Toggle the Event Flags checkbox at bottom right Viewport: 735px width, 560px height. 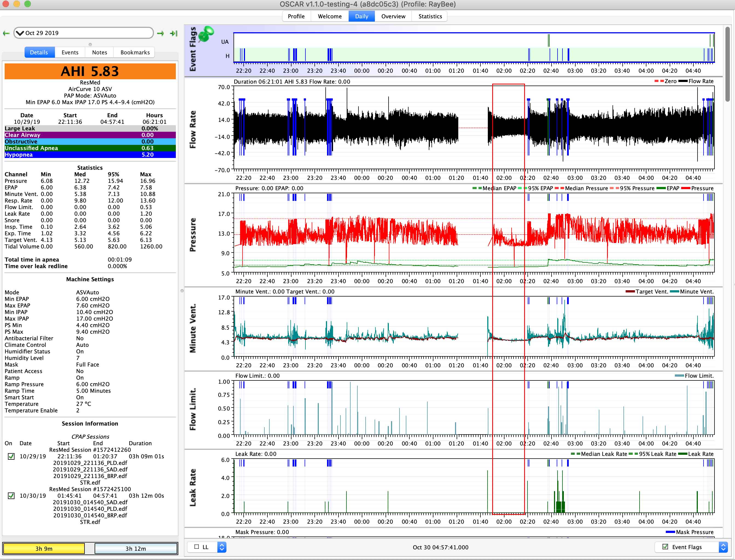[x=665, y=547]
